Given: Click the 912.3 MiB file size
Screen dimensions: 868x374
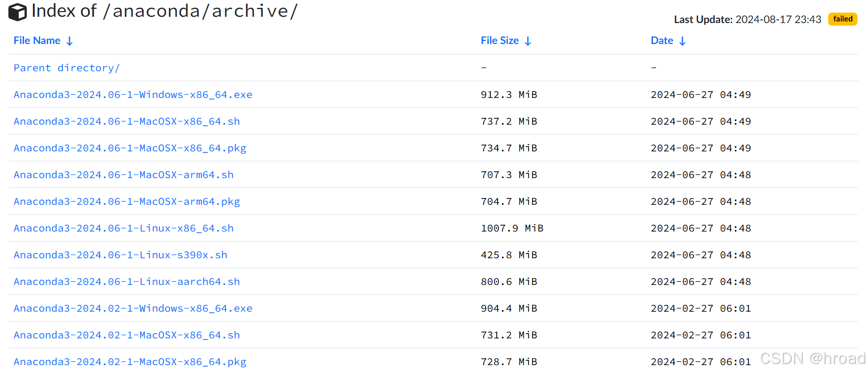Looking at the screenshot, I should [x=509, y=95].
